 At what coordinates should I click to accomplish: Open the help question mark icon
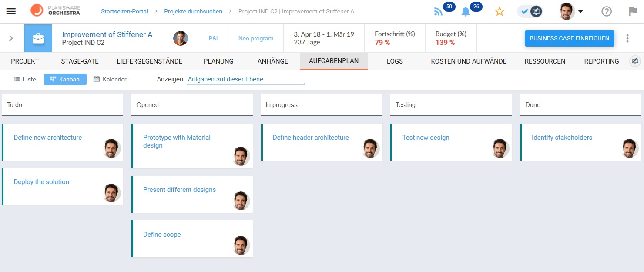[607, 12]
